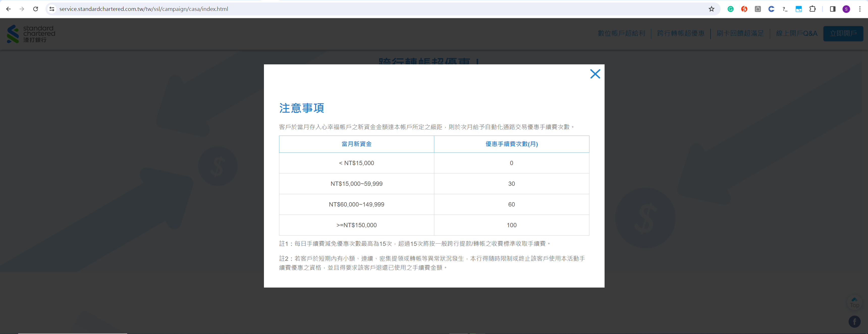Open the Facebook share icon
The width and height of the screenshot is (868, 334).
[854, 322]
